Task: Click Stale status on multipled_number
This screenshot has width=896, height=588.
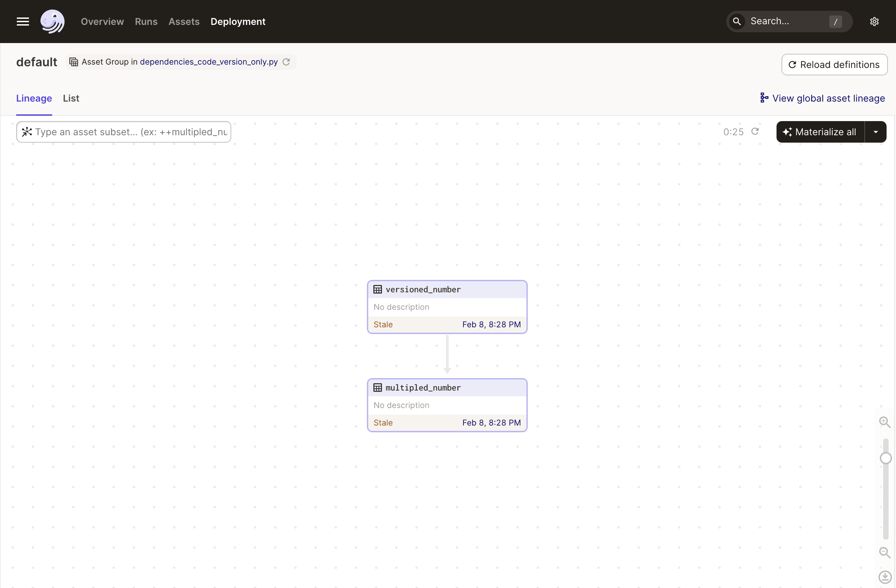Action: coord(383,422)
